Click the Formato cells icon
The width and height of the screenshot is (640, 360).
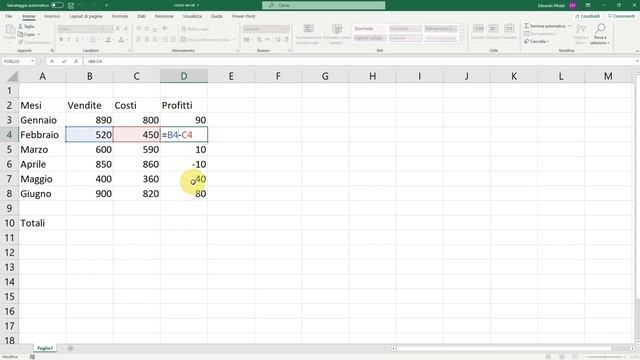pos(509,29)
